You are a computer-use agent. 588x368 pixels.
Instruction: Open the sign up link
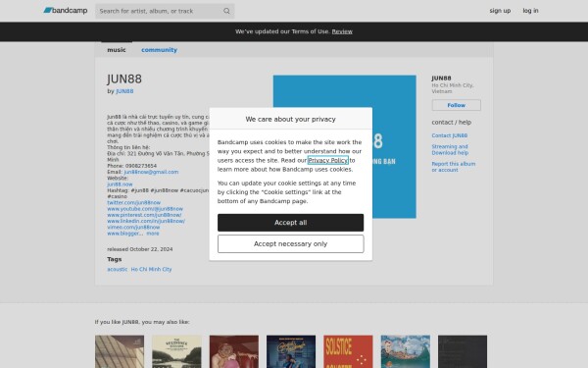click(500, 11)
